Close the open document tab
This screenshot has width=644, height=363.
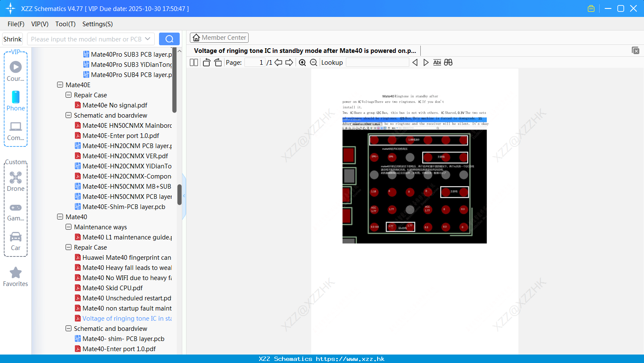pyautogui.click(x=635, y=50)
